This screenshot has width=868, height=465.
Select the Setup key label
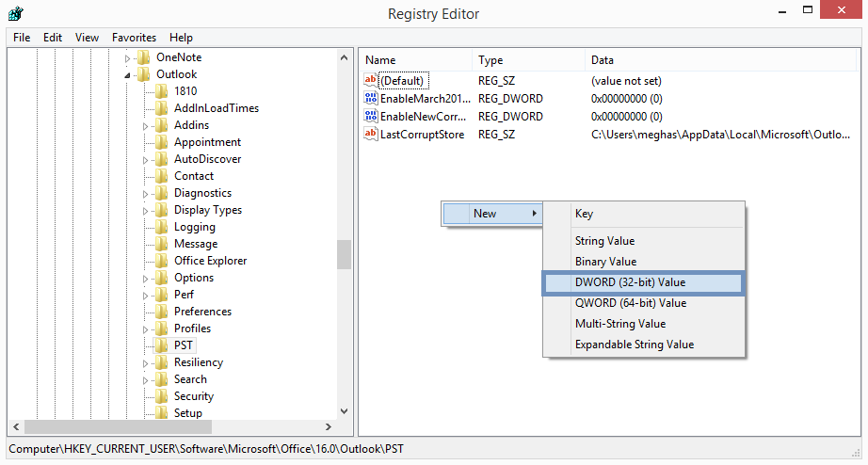188,413
